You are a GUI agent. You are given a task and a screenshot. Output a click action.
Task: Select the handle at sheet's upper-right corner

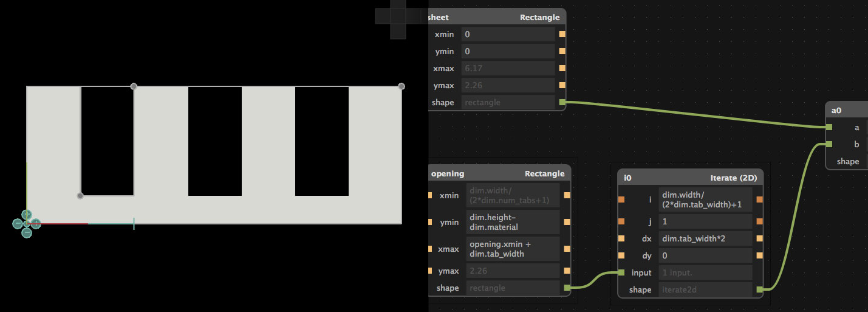[402, 86]
